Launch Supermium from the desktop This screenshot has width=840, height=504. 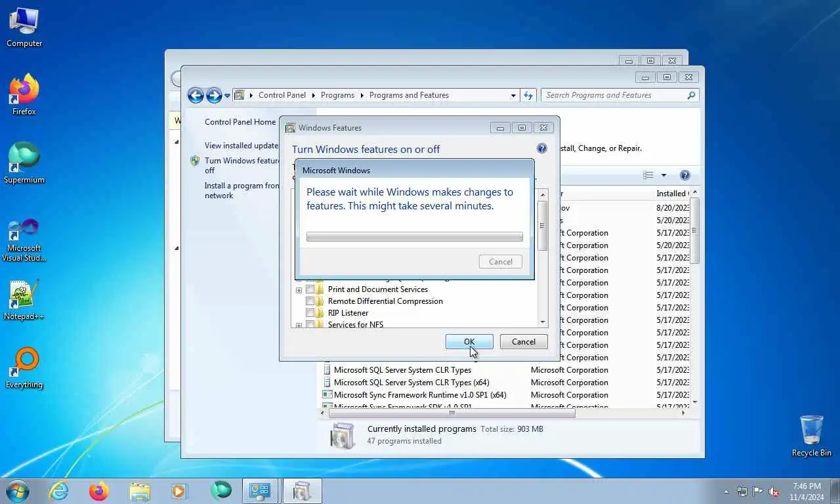24,163
